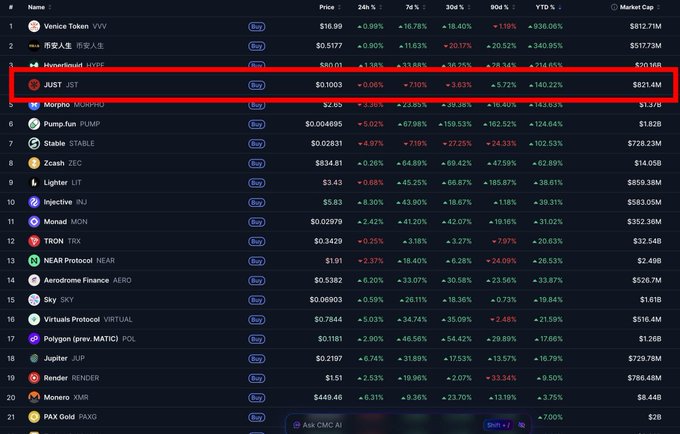Select the Zcash price $834.81
Viewport: 680px width, 434px height.
coord(329,163)
